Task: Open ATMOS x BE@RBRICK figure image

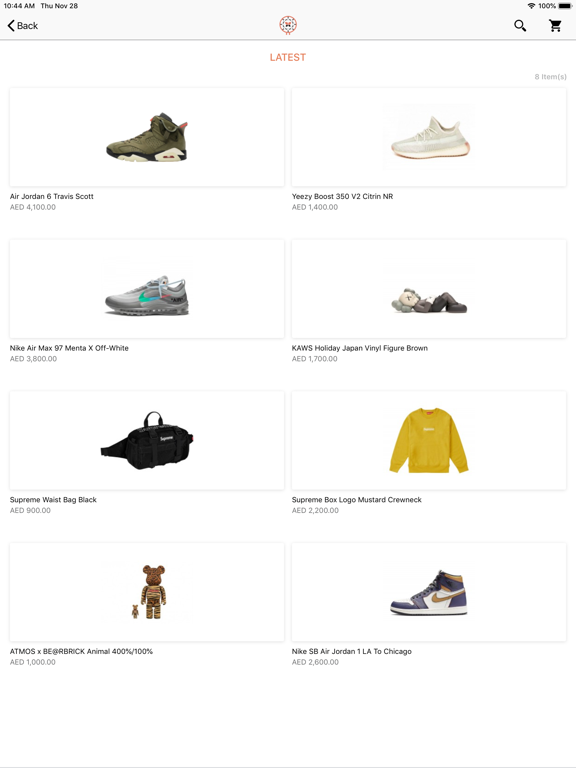Action: (x=147, y=592)
